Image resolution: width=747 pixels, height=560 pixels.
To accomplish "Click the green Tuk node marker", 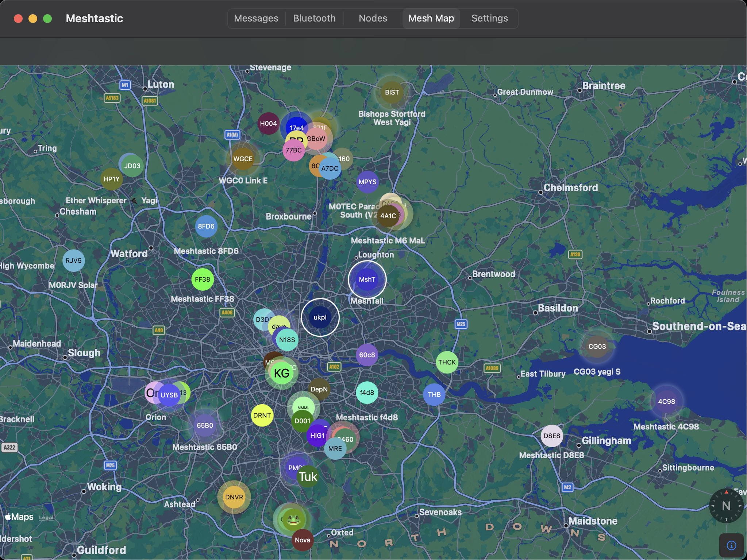I will pos(308,476).
